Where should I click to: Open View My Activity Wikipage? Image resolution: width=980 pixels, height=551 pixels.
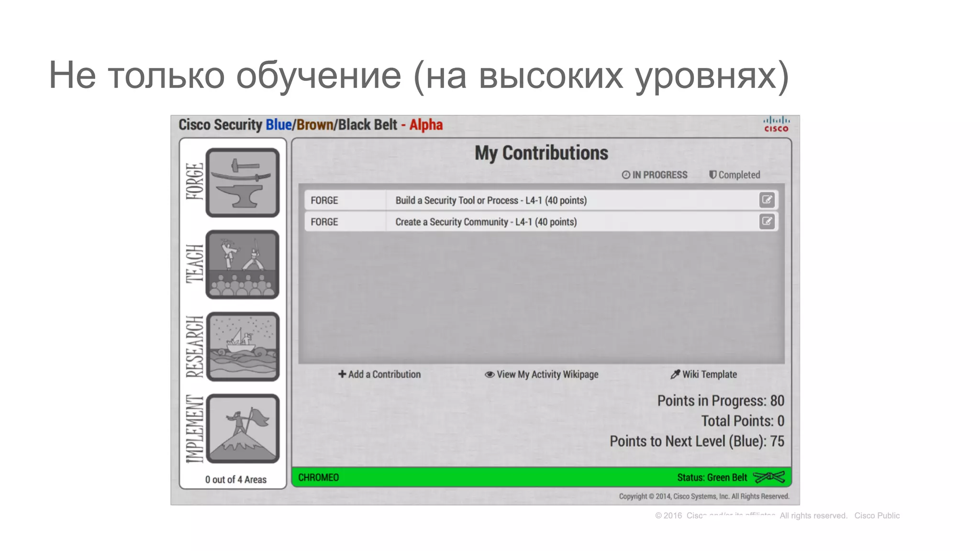point(542,375)
